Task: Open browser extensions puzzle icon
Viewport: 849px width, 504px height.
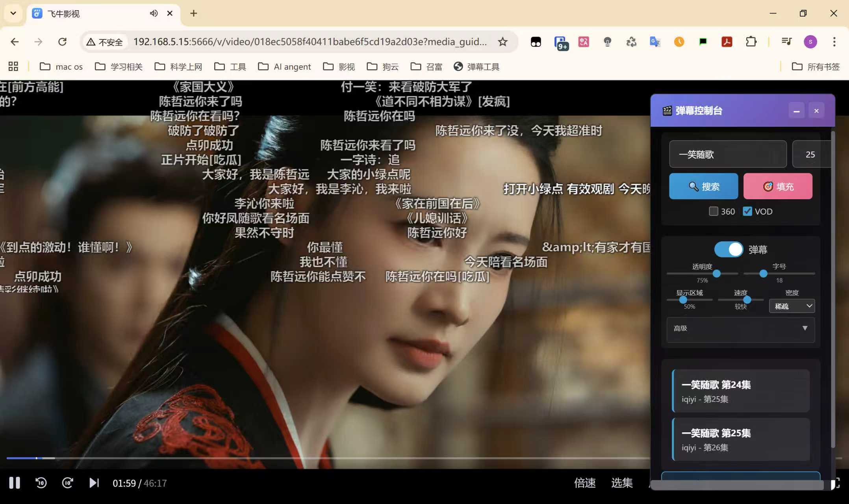Action: (x=751, y=42)
